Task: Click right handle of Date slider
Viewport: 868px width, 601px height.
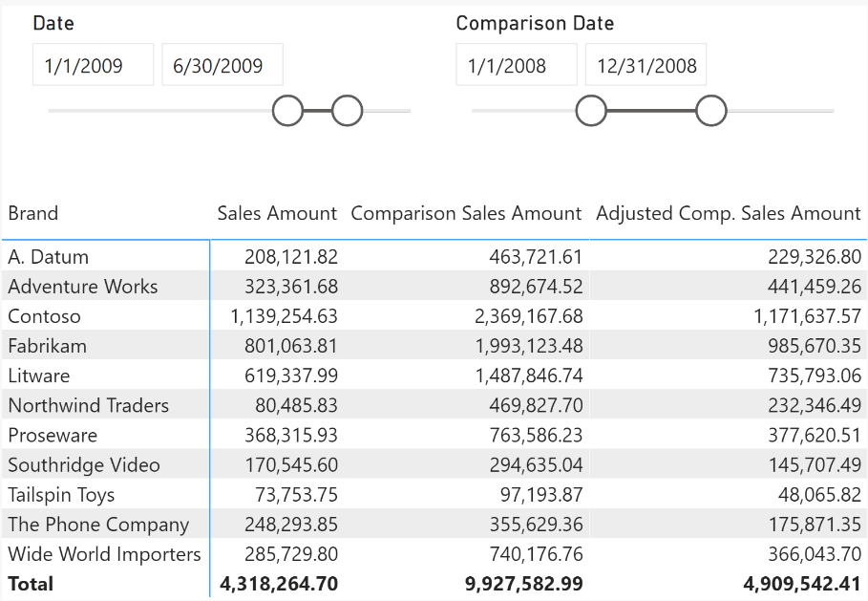Action: click(347, 111)
